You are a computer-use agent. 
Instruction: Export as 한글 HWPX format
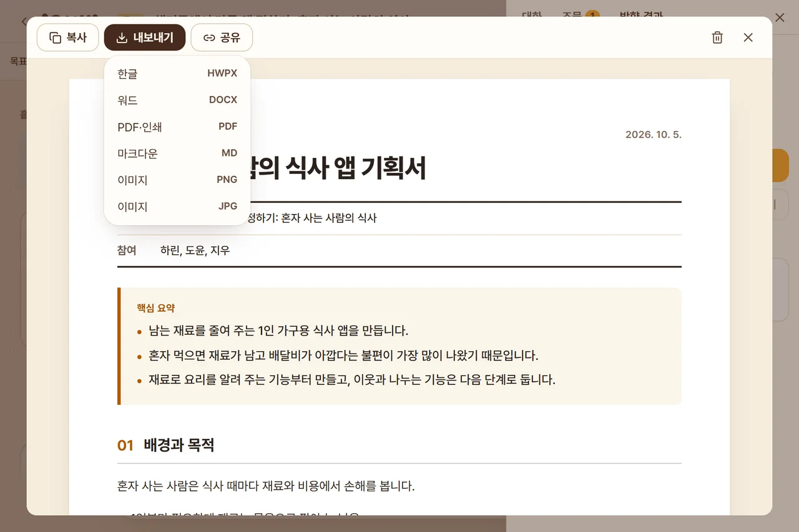pos(177,74)
